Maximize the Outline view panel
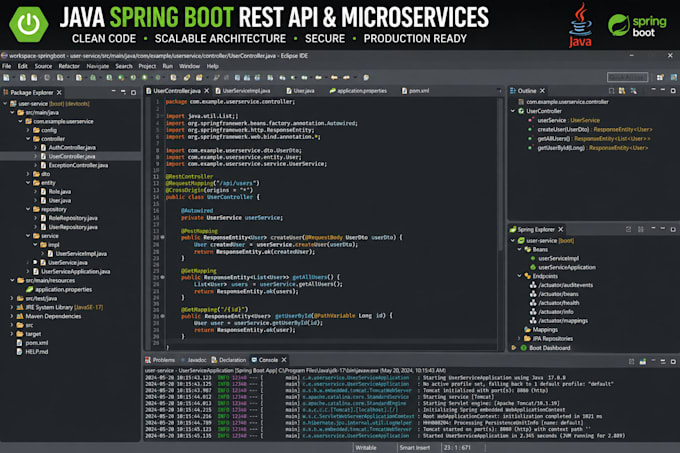 (x=673, y=91)
